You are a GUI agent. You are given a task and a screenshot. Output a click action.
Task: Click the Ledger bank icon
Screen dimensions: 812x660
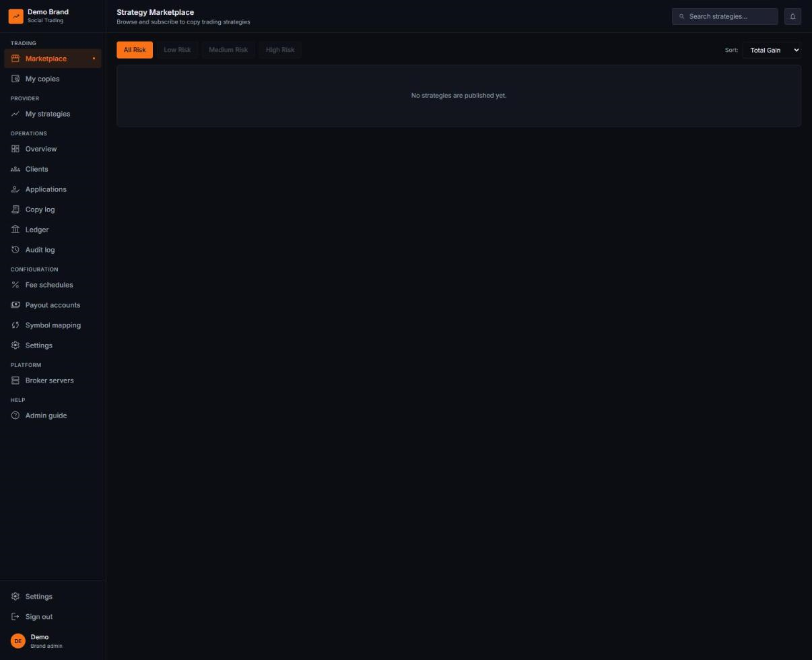point(15,230)
